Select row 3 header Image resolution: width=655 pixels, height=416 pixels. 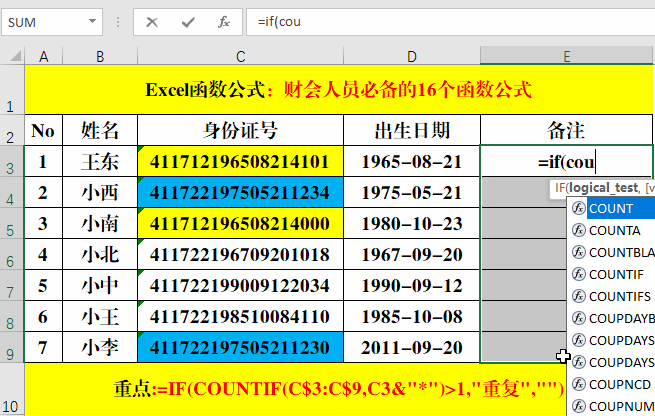12,161
